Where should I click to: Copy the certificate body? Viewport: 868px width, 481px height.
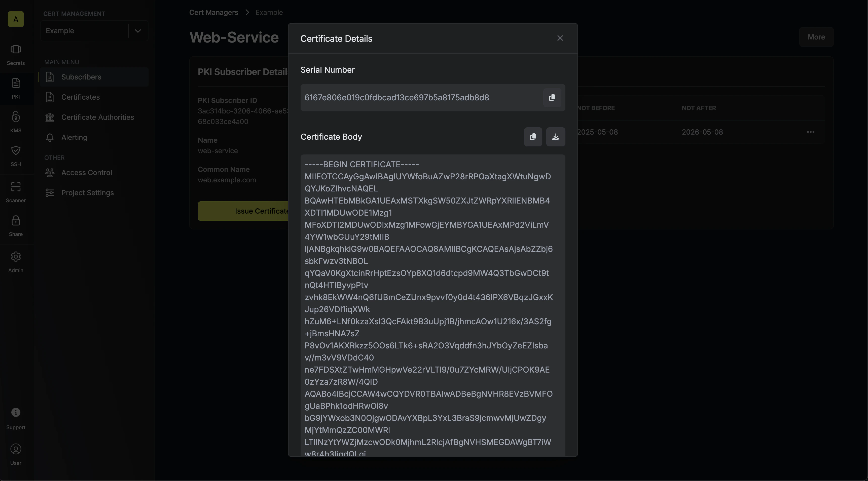(x=533, y=137)
